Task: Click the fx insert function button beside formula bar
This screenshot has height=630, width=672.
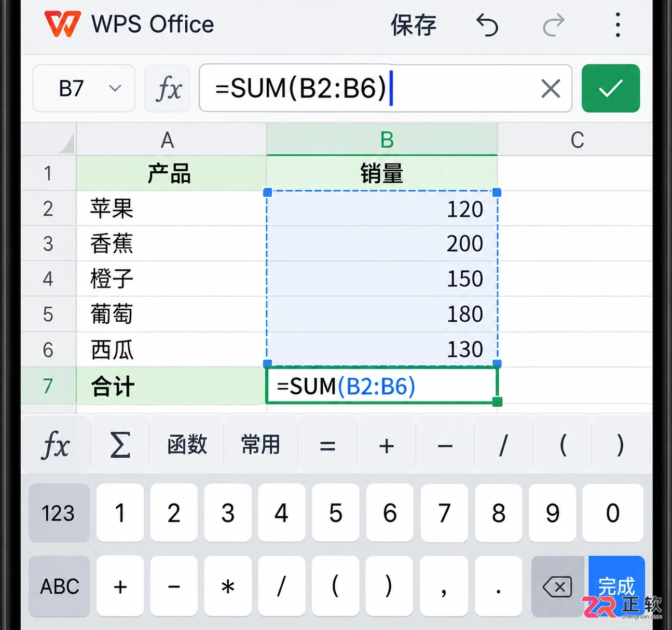Action: point(167,88)
